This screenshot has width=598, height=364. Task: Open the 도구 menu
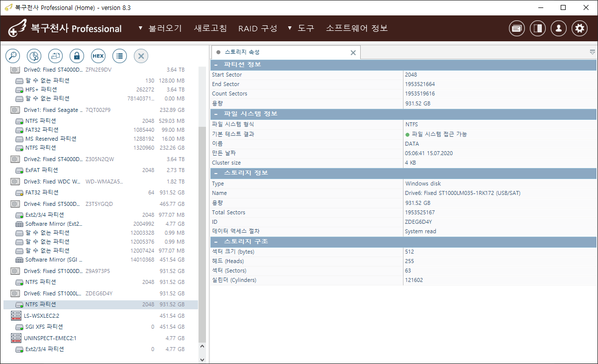click(301, 28)
